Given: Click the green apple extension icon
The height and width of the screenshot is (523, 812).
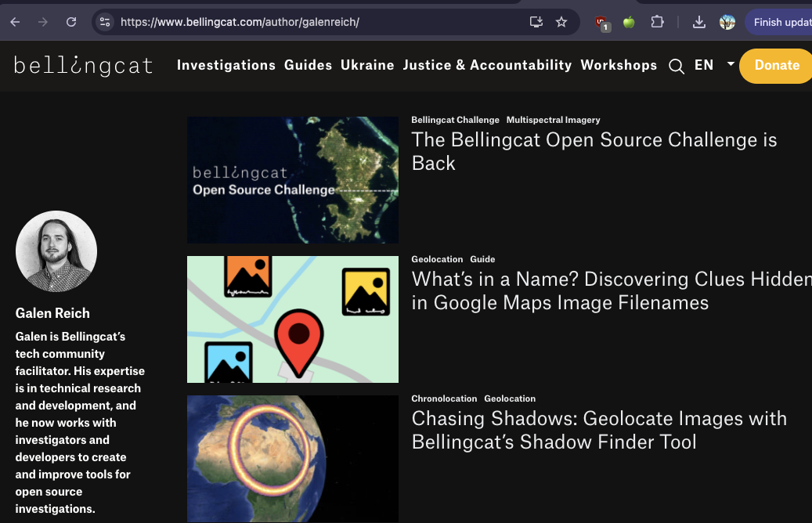Looking at the screenshot, I should click(628, 22).
